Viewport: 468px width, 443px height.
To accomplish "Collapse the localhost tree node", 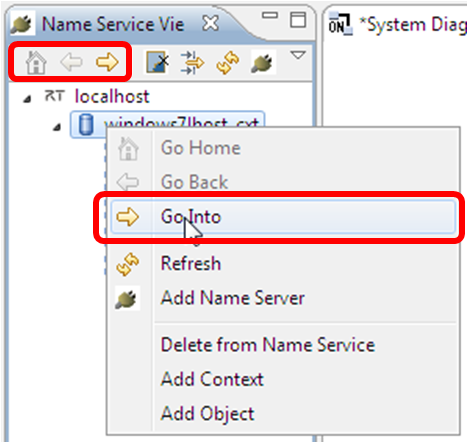I will 28,99.
